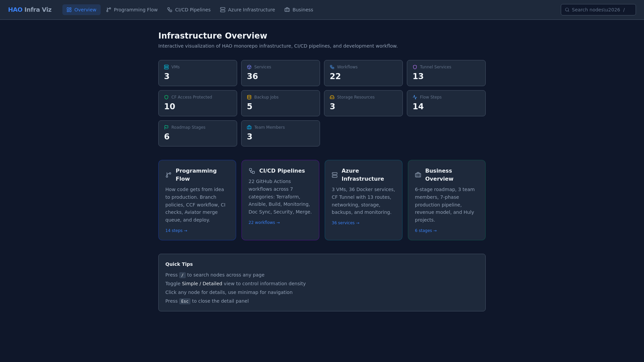Click the Roadmap Stages count value 6

167,137
